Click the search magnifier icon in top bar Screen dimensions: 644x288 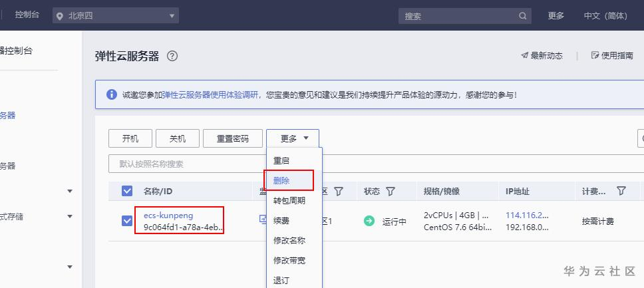[x=522, y=16]
